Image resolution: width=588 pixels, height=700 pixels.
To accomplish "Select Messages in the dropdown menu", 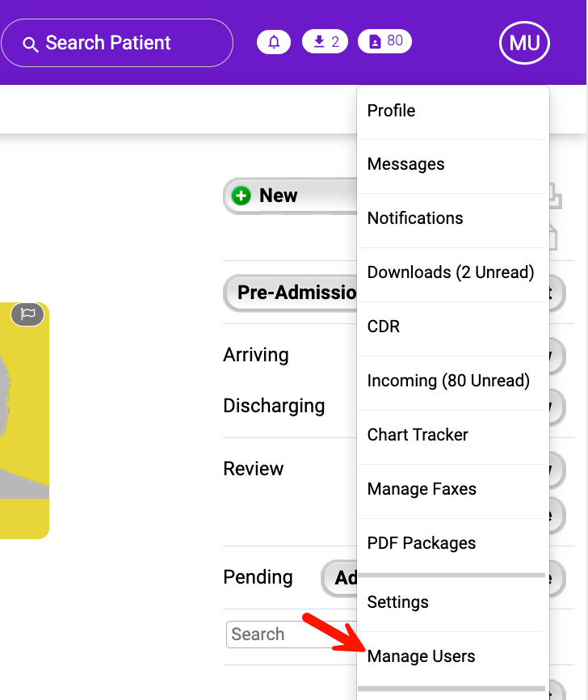I will pyautogui.click(x=405, y=164).
